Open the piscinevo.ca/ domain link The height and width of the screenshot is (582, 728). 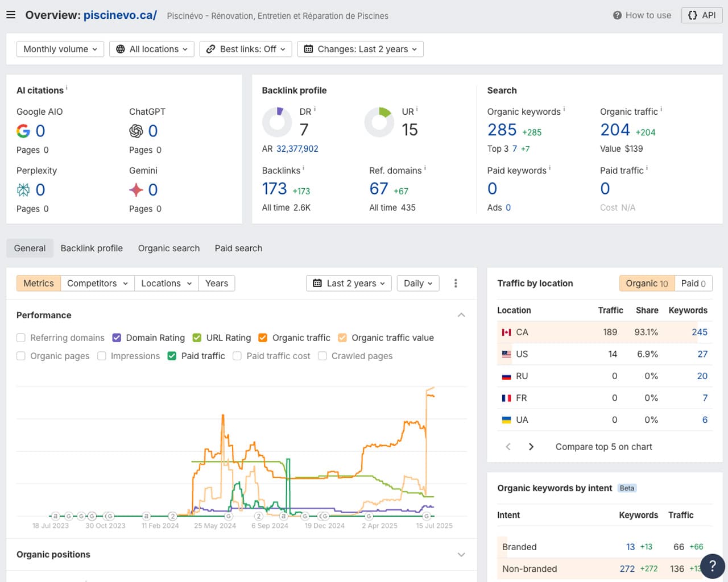pyautogui.click(x=120, y=15)
